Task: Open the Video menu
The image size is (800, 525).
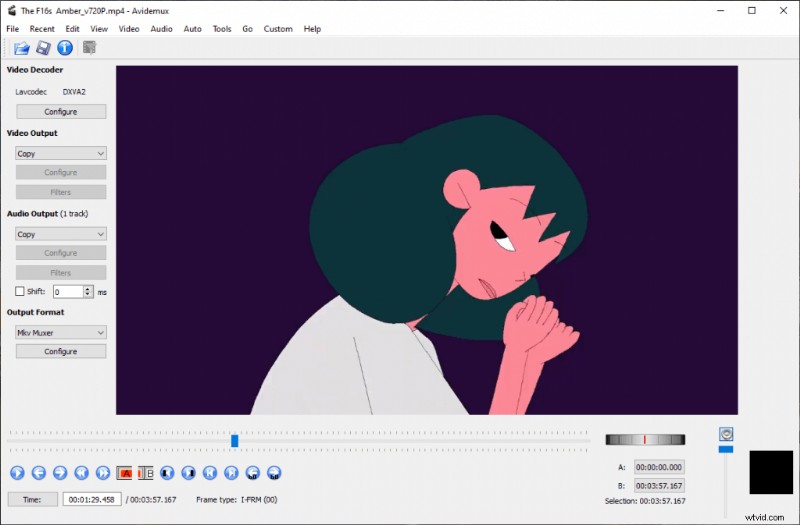Action: point(129,29)
